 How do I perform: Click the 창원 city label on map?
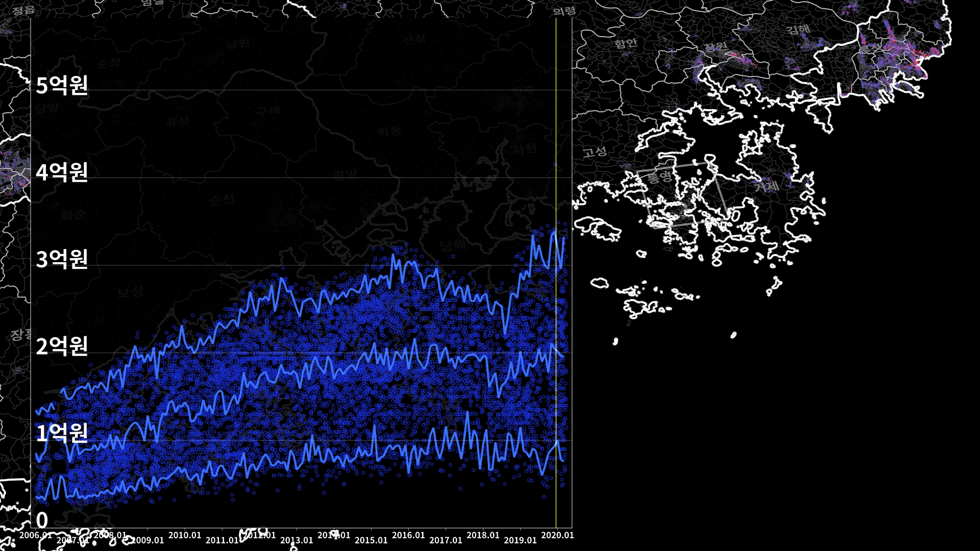point(716,47)
